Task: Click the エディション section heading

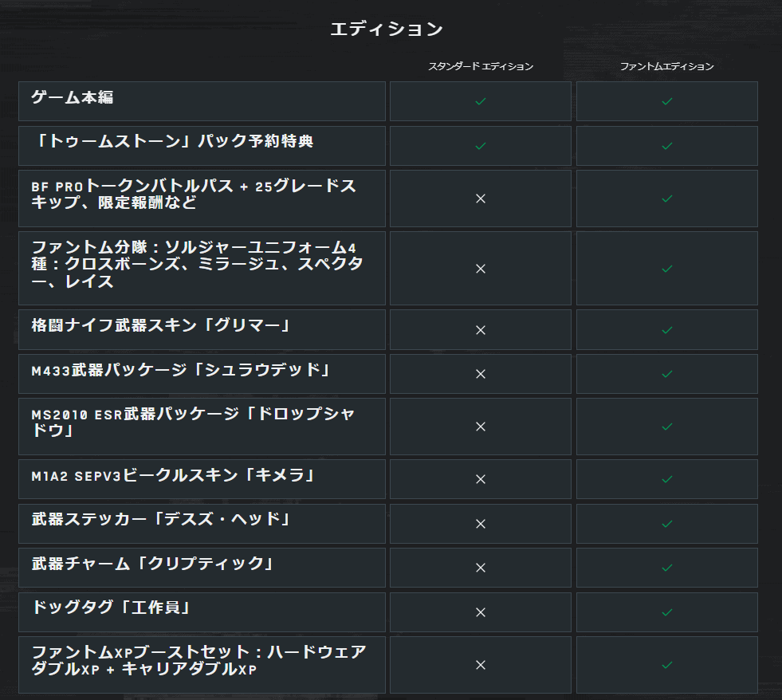Action: pos(387,29)
